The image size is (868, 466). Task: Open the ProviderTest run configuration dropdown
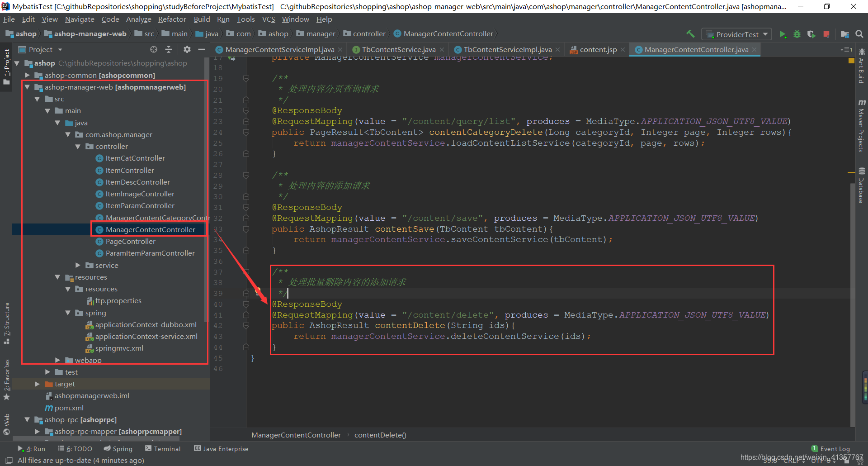coord(736,34)
